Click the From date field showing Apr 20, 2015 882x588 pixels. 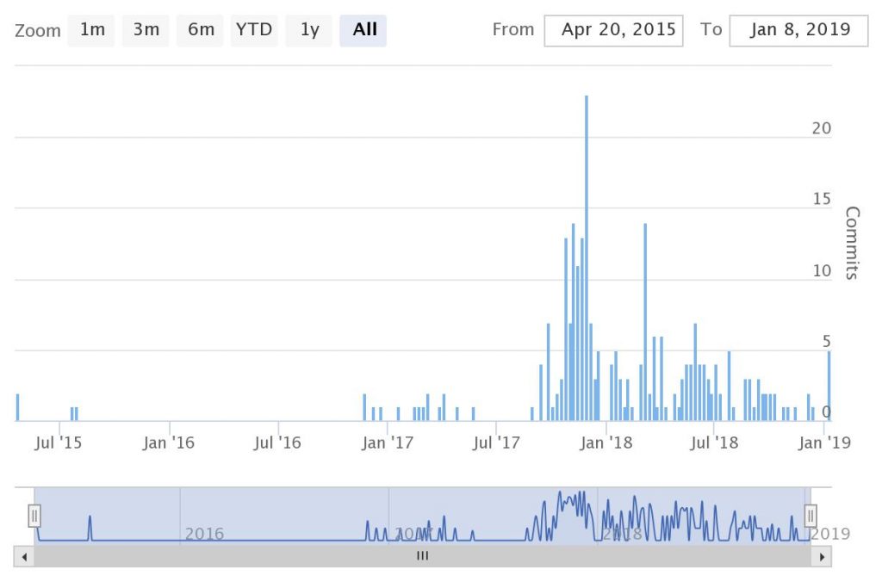point(613,29)
